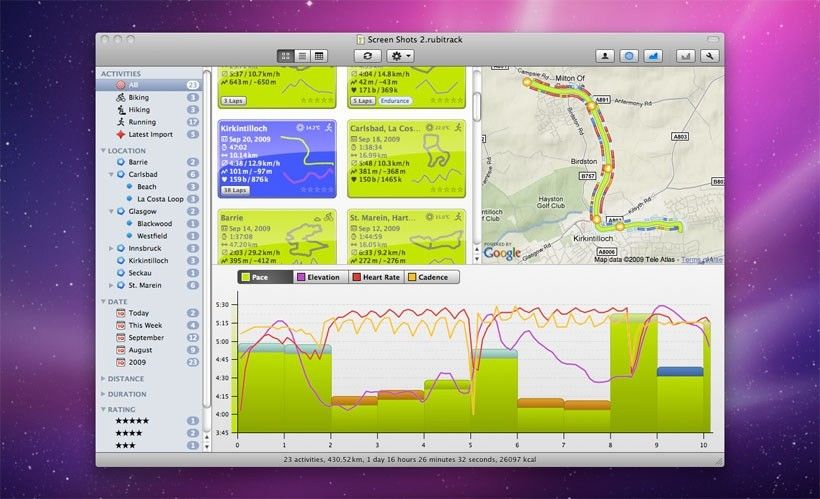Open the athlete profile panel
The image size is (820, 499).
coord(605,56)
